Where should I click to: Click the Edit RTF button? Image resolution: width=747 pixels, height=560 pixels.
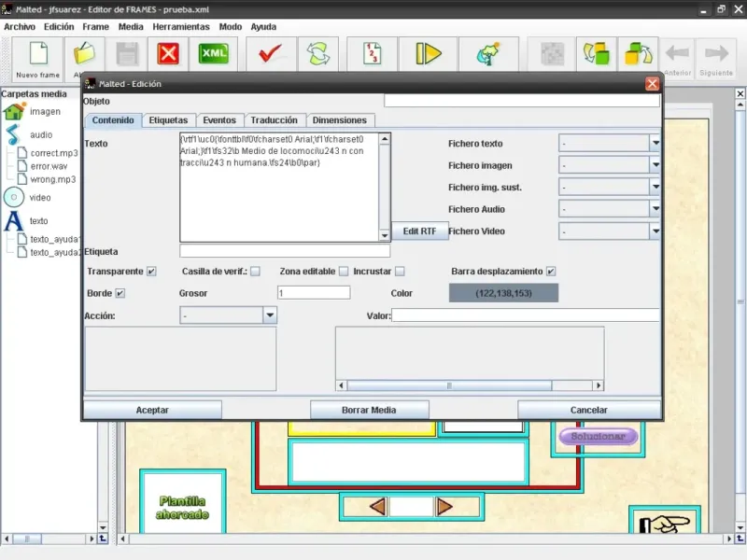[x=419, y=231]
